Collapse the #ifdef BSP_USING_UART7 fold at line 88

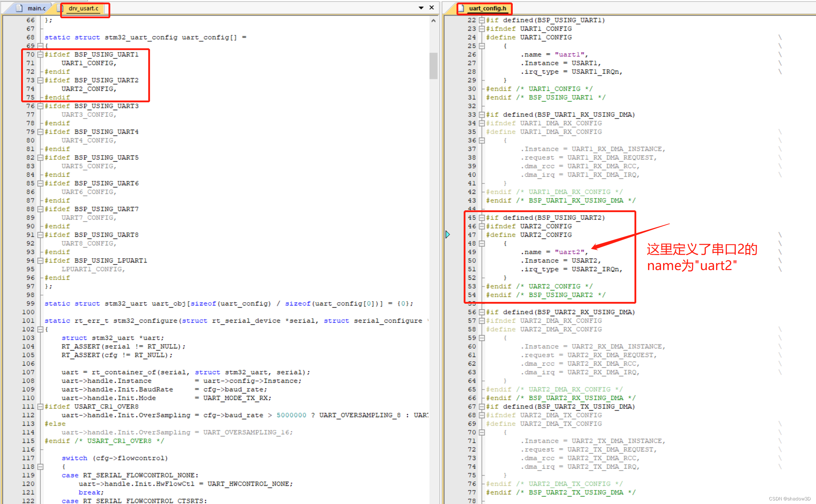[40, 209]
